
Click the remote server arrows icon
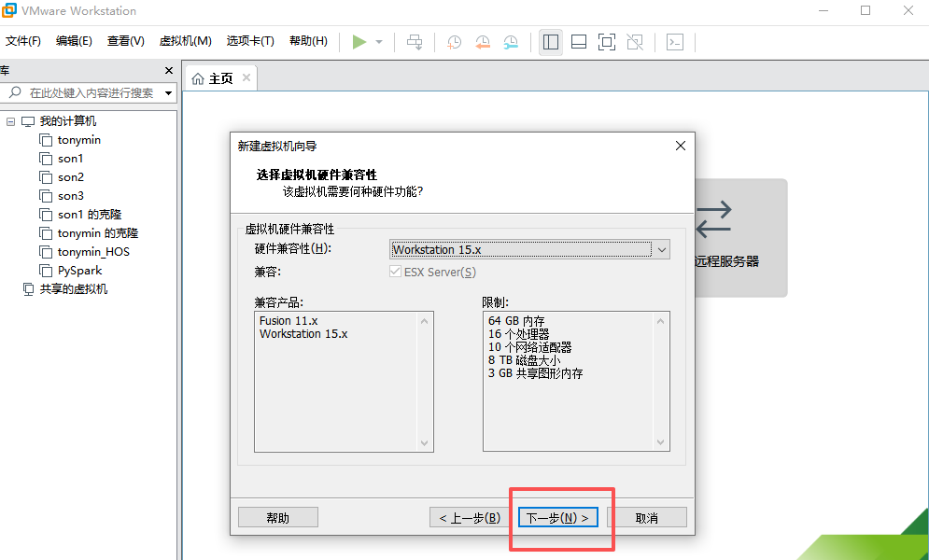coord(713,219)
